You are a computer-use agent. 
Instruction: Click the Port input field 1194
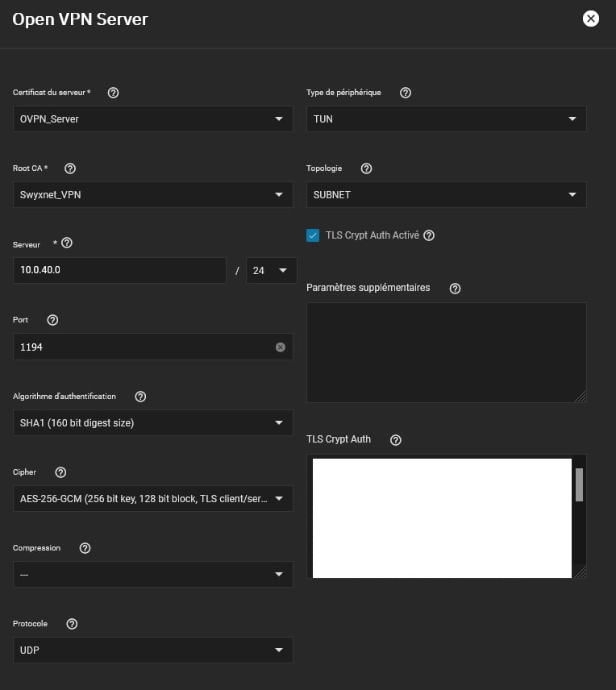[152, 347]
